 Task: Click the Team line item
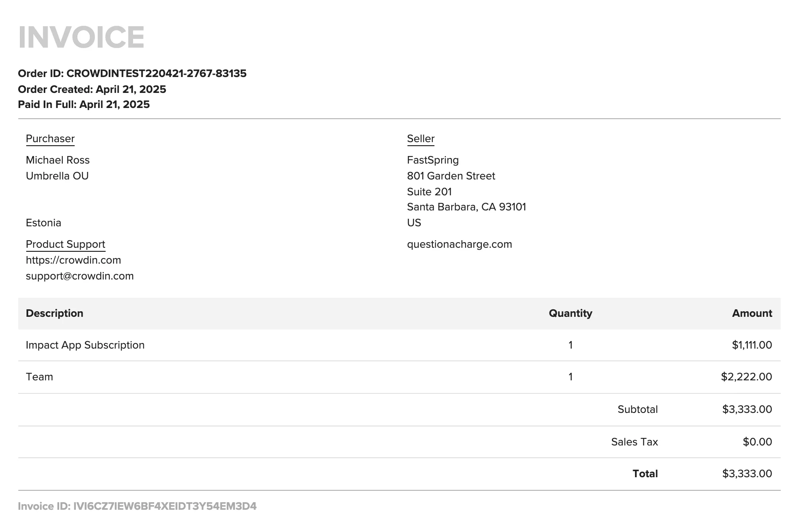tap(39, 376)
